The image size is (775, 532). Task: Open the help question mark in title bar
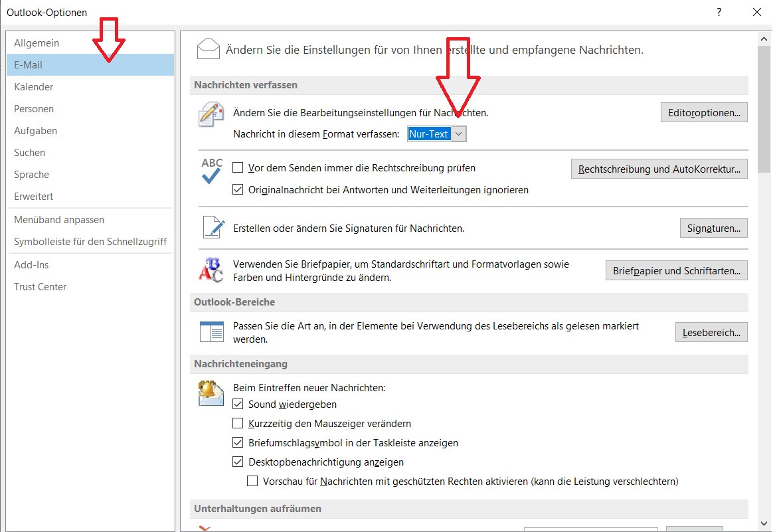(x=719, y=12)
